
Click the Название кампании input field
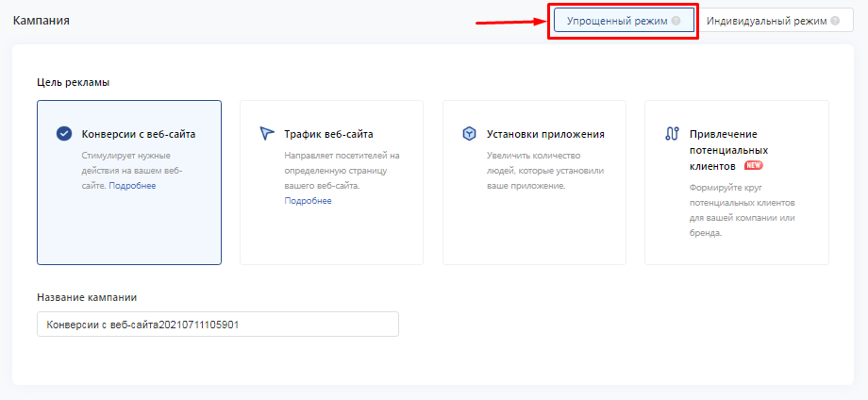(x=218, y=325)
